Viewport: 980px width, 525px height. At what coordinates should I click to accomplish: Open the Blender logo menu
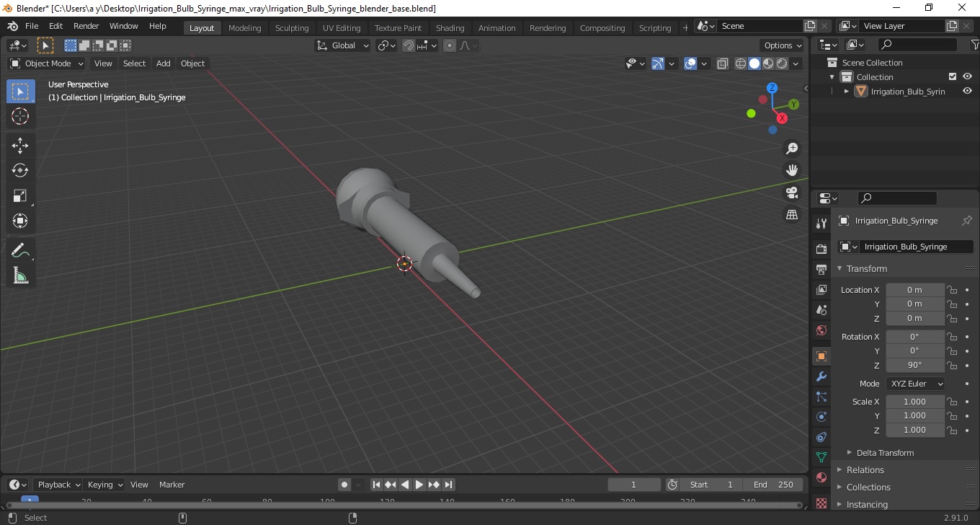pos(12,26)
